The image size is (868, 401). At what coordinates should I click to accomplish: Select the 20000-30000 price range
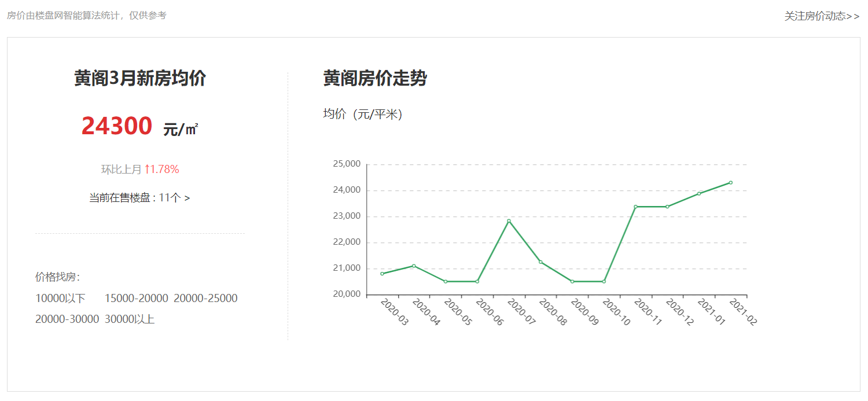[x=67, y=319]
